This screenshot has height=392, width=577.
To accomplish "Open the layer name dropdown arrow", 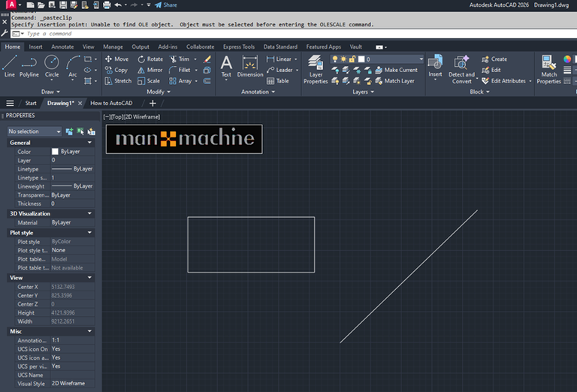I will click(x=421, y=59).
